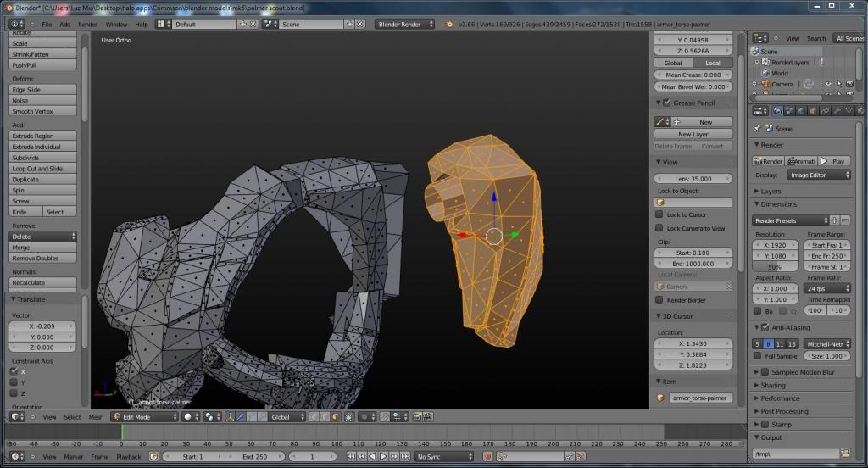Toggle Camera visibility eye in outliner
The height and width of the screenshot is (468, 868).
pos(827,84)
